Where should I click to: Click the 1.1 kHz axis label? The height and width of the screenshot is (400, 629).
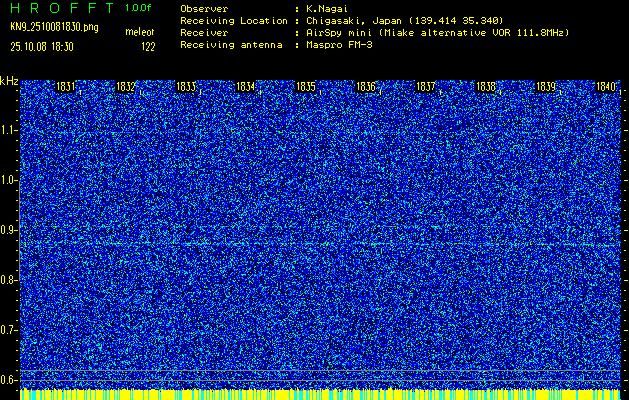[x=9, y=130]
